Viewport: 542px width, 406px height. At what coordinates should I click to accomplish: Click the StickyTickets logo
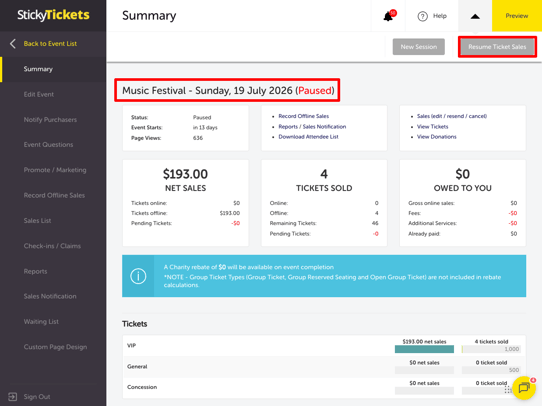53,15
